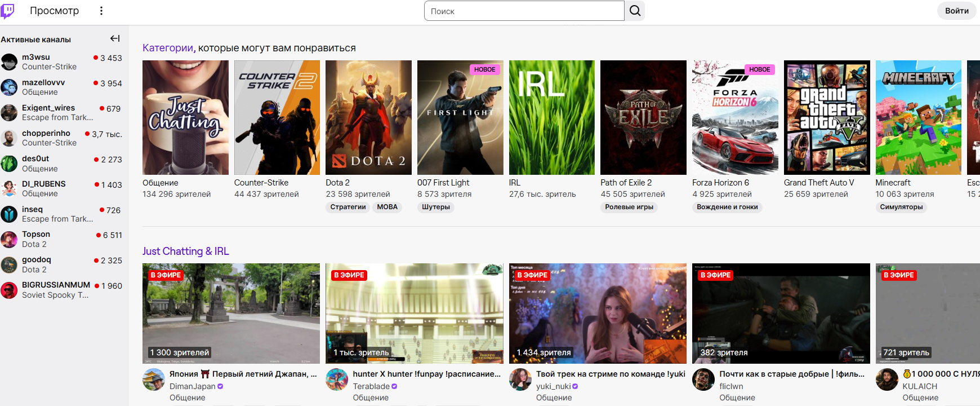
Task: Select BIGRUSSIANMUM channel name in sidebar
Action: pyautogui.click(x=56, y=285)
